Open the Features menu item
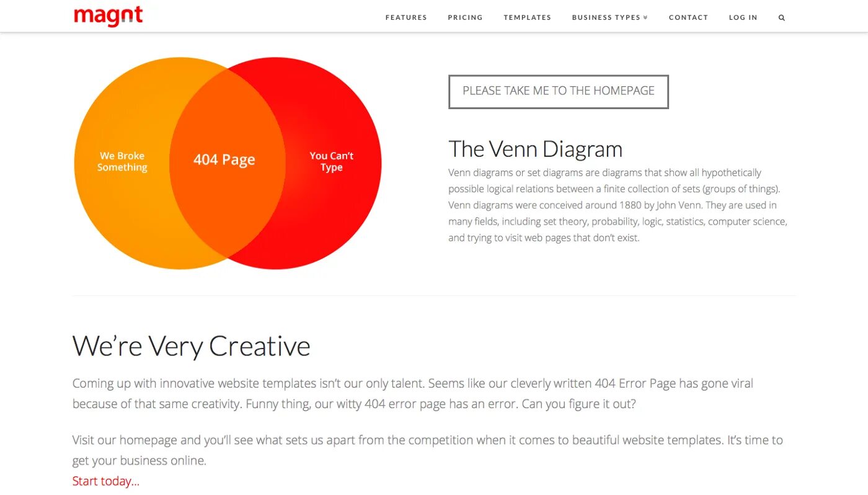 [406, 17]
